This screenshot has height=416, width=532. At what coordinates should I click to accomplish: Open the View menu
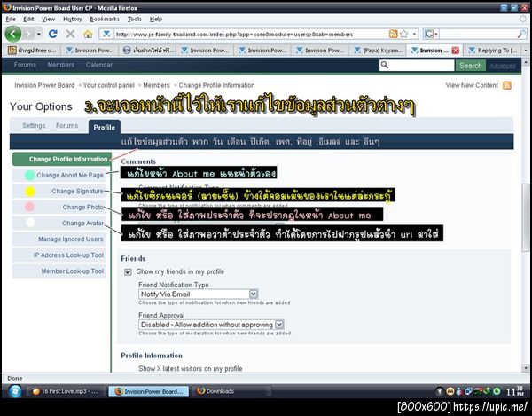(x=48, y=19)
